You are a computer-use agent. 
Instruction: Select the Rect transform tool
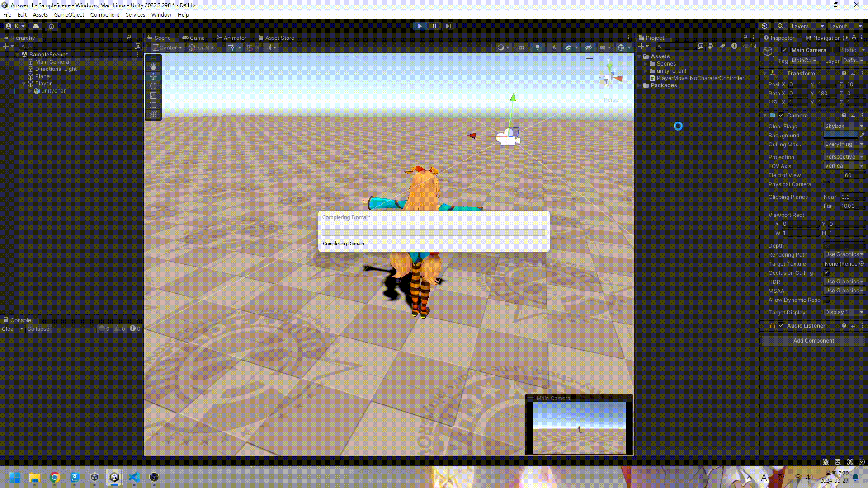[153, 105]
